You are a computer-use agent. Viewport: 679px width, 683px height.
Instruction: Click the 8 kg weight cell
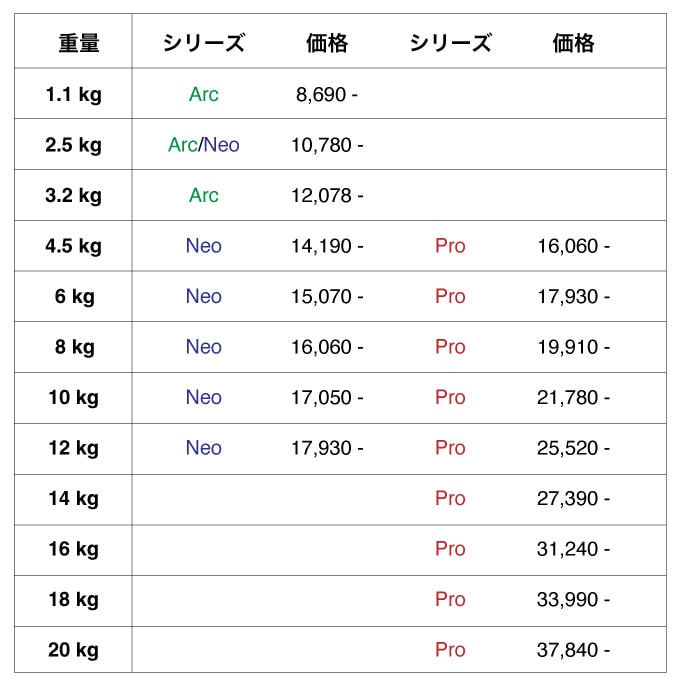73,347
